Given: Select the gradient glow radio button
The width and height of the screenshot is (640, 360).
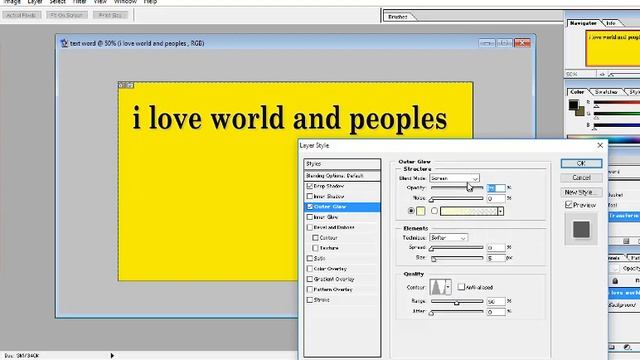Looking at the screenshot, I should tap(434, 211).
